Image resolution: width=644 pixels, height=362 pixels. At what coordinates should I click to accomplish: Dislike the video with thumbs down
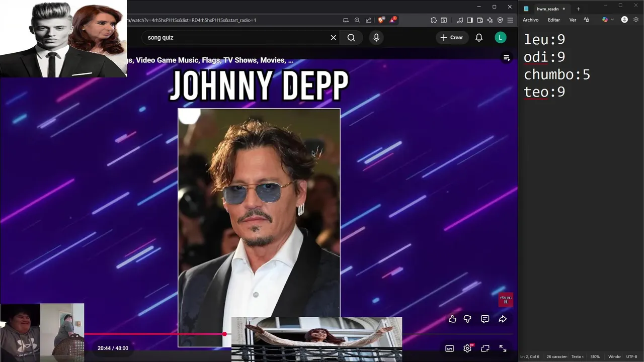pos(467,319)
